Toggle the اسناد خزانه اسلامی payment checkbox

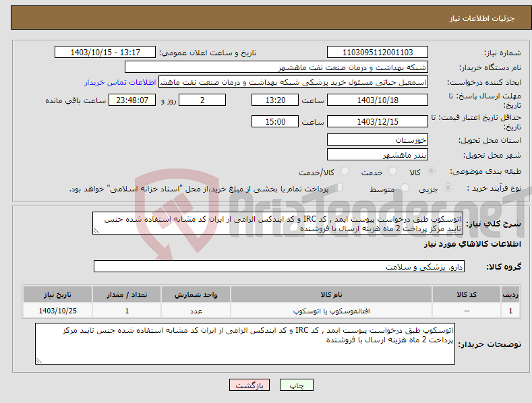pyautogui.click(x=338, y=187)
